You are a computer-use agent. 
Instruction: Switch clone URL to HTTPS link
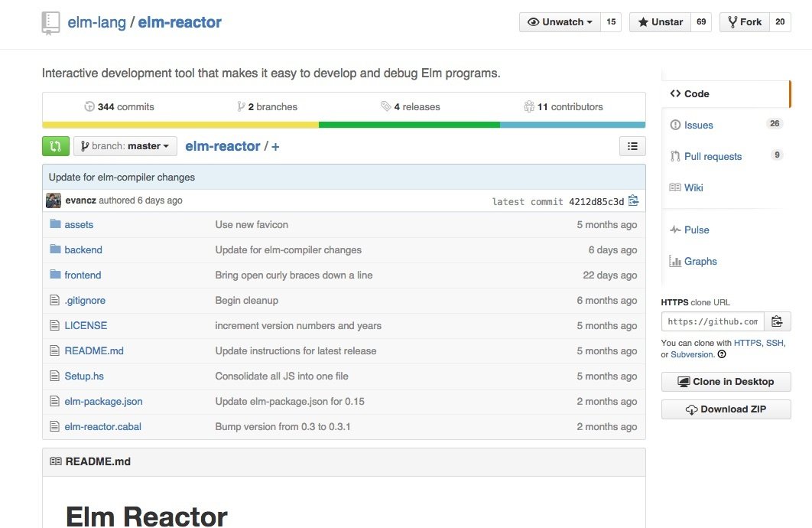coord(747,343)
